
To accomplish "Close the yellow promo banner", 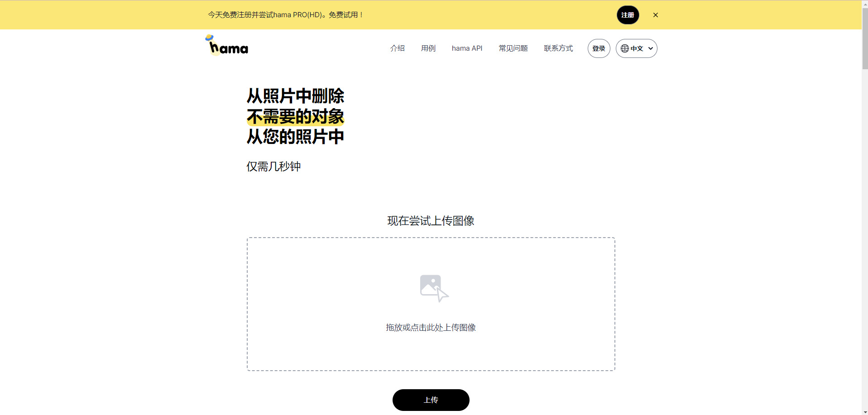I will tap(655, 15).
